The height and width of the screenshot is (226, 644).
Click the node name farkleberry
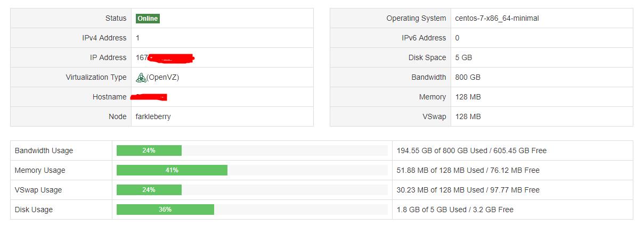click(x=153, y=116)
